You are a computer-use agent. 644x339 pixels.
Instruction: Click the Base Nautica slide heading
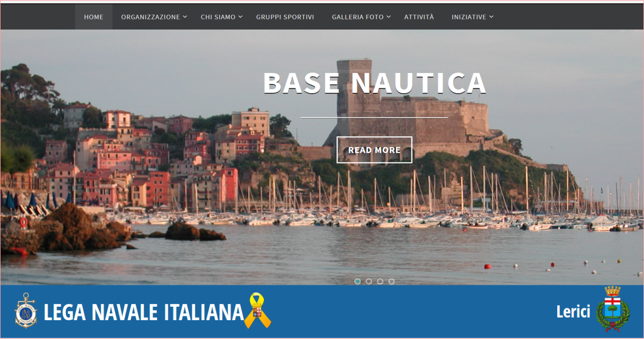click(x=375, y=83)
